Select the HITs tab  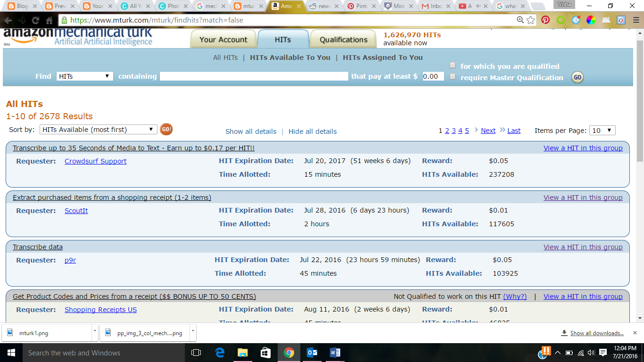(283, 40)
